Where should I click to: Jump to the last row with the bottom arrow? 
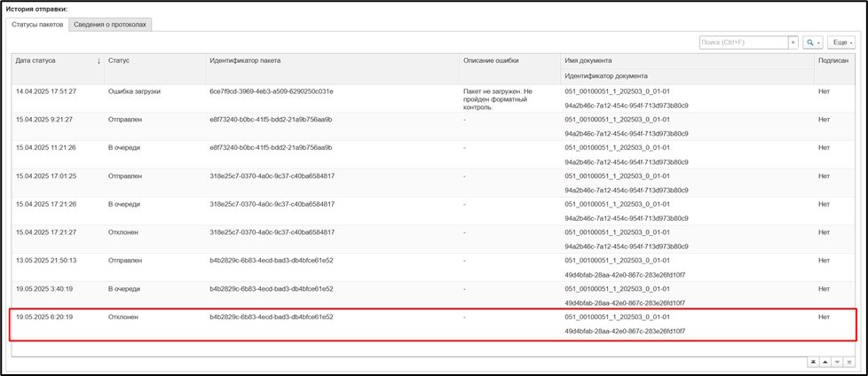[848, 362]
